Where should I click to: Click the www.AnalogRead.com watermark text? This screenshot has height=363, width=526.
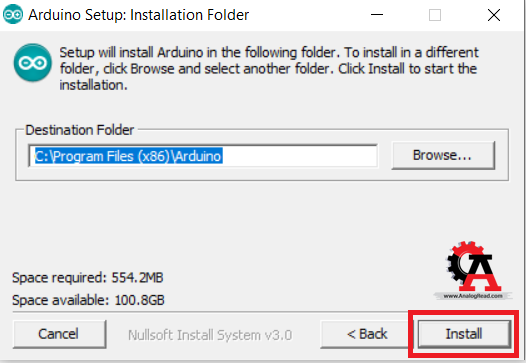click(473, 296)
